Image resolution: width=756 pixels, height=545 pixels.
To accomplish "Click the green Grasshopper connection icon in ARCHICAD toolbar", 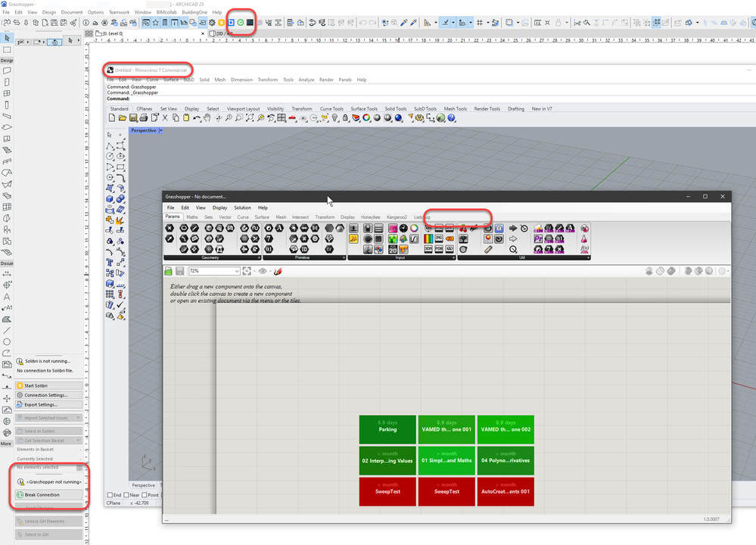I will pos(240,23).
